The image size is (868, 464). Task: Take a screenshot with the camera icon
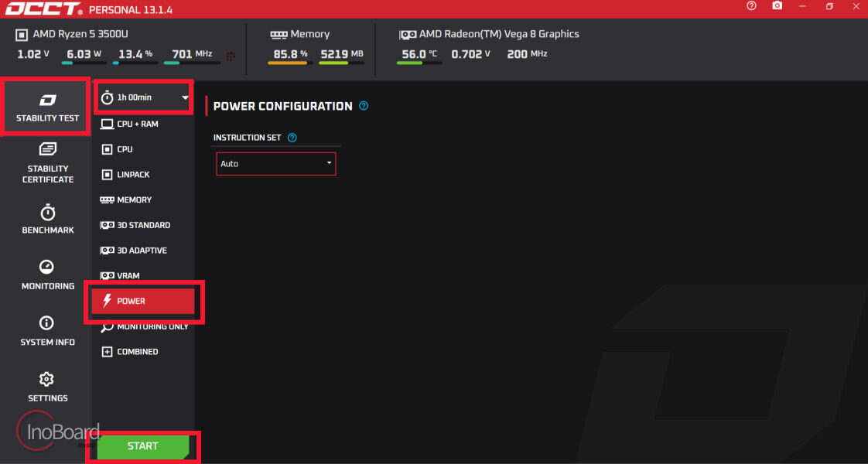[x=777, y=5]
